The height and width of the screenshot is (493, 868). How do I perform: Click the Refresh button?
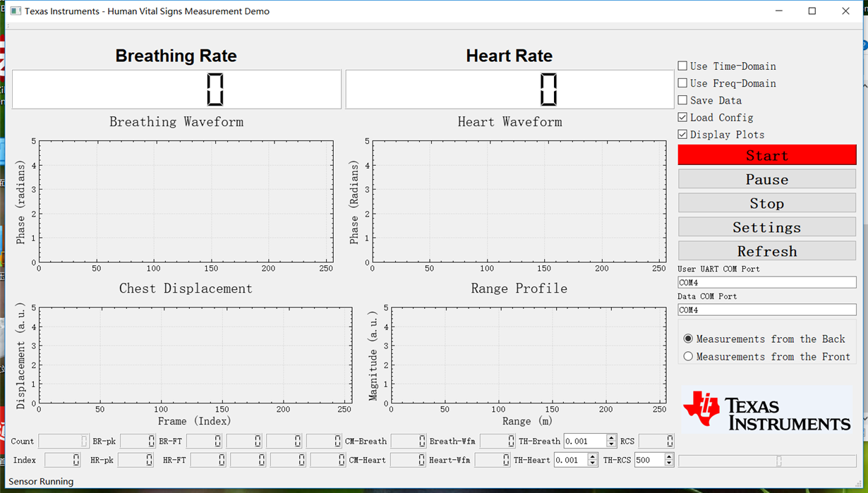pyautogui.click(x=767, y=251)
